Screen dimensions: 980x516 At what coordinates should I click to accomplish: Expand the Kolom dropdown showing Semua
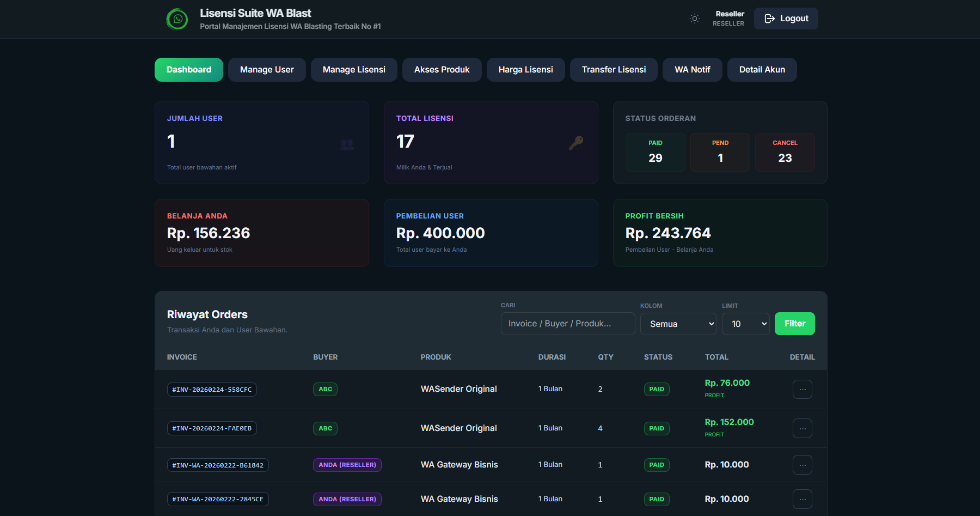coord(678,324)
